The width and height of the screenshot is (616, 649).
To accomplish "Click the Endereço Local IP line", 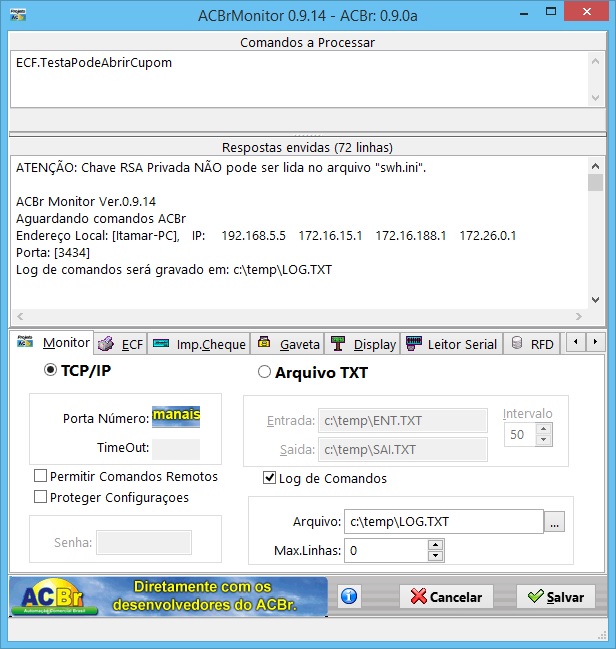I will pos(266,236).
